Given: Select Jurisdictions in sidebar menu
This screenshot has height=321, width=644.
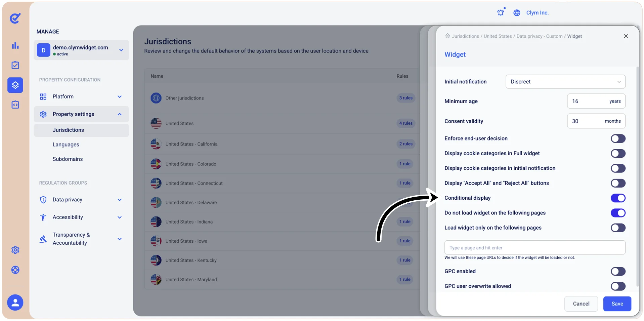Looking at the screenshot, I should pos(81,130).
